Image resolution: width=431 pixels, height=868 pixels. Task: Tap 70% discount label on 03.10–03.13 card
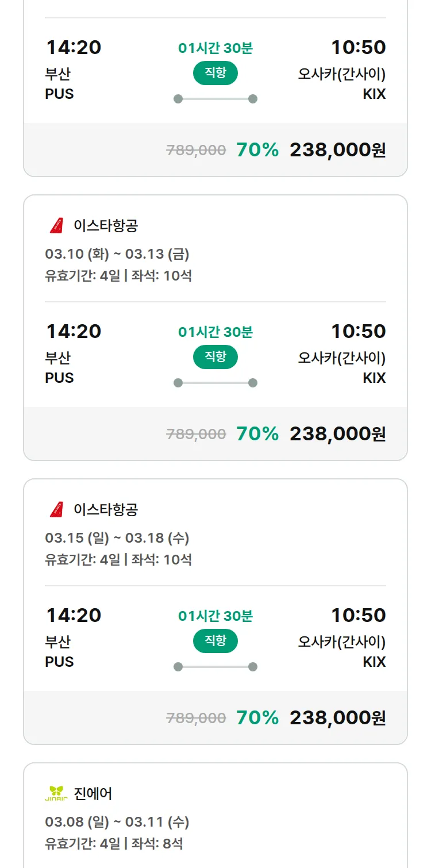coord(257,434)
